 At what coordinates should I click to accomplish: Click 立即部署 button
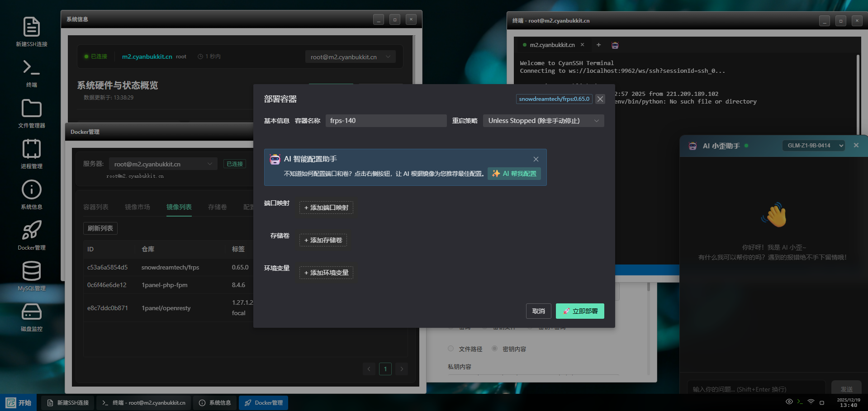(x=580, y=311)
